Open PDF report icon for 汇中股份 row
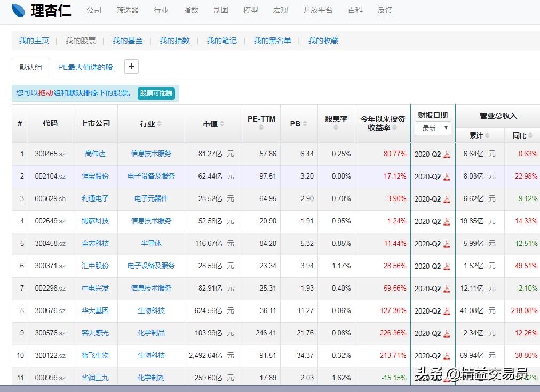 (x=447, y=266)
